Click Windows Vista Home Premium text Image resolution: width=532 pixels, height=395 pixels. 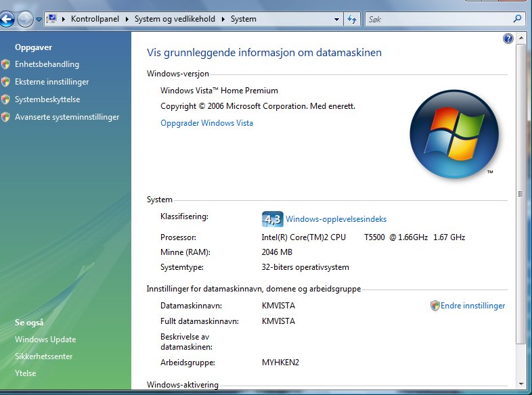[219, 91]
